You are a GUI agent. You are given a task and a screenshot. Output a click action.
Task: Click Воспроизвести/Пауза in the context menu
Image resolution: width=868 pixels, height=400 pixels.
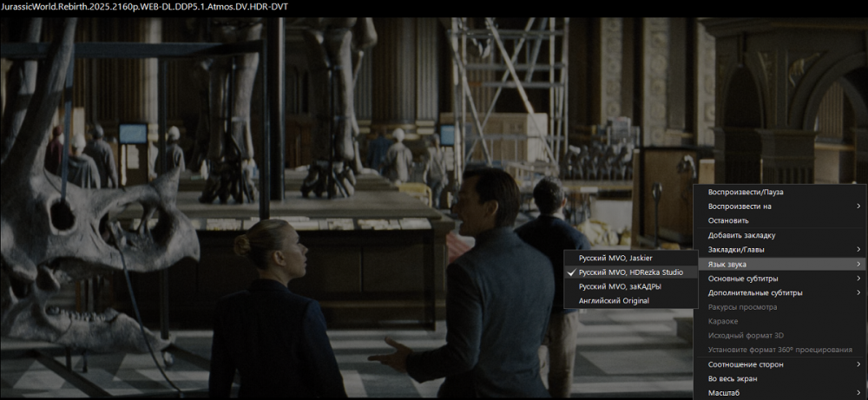(x=745, y=192)
